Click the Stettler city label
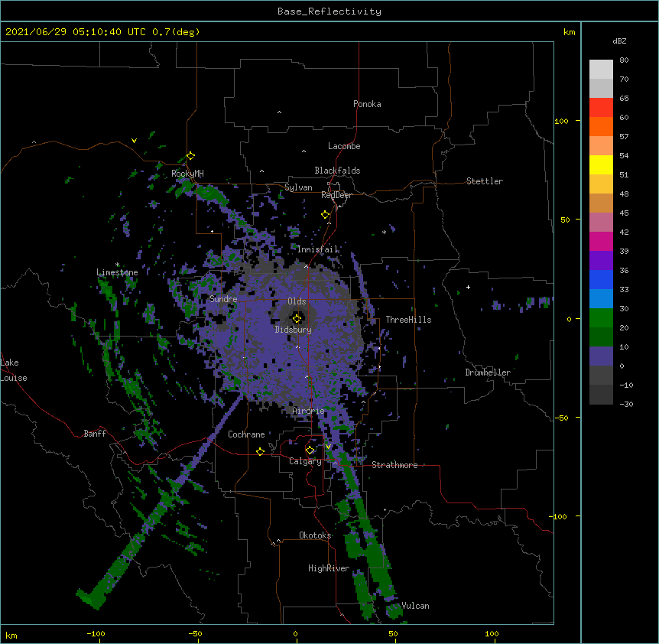 coord(485,181)
